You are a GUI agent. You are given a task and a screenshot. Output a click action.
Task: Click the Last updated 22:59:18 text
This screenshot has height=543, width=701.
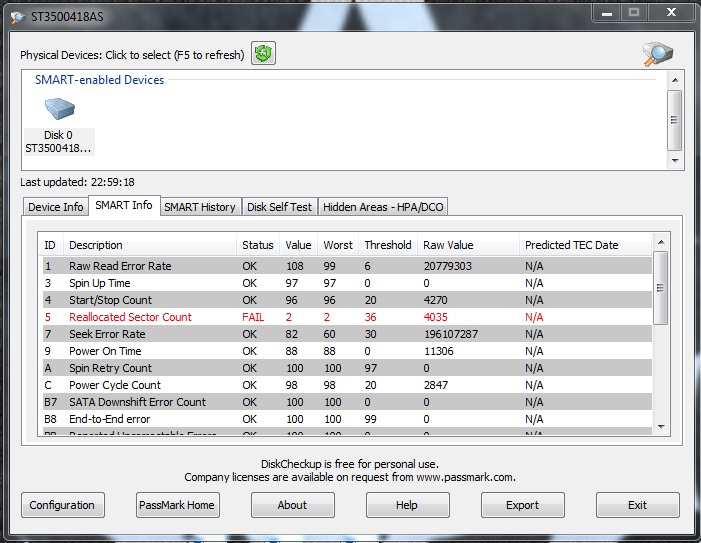(x=77, y=182)
